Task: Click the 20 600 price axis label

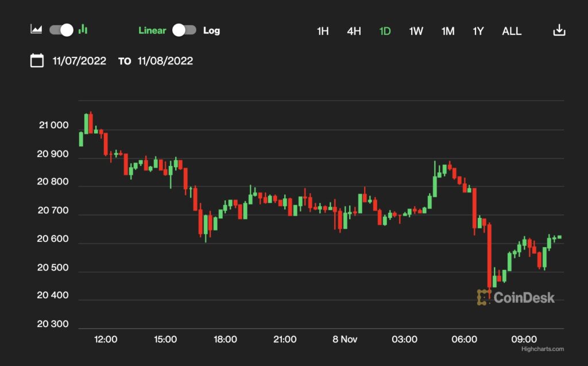Action: pyautogui.click(x=53, y=239)
